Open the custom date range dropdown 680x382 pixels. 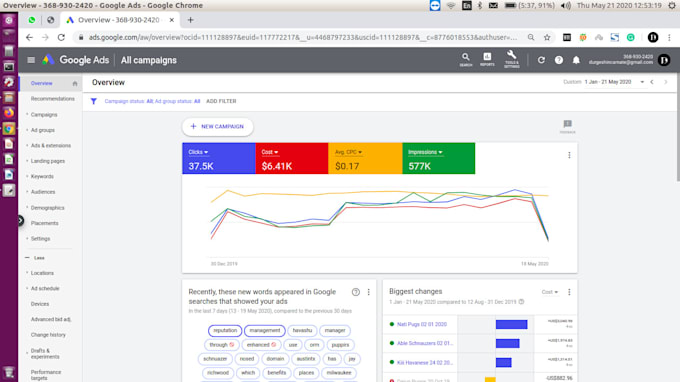tap(614, 82)
